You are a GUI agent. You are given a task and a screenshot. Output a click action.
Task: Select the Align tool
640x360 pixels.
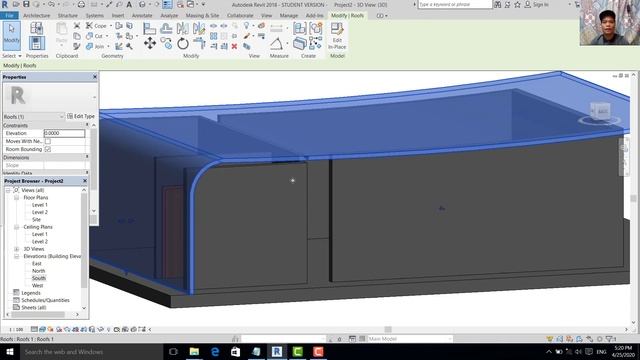pos(149,28)
